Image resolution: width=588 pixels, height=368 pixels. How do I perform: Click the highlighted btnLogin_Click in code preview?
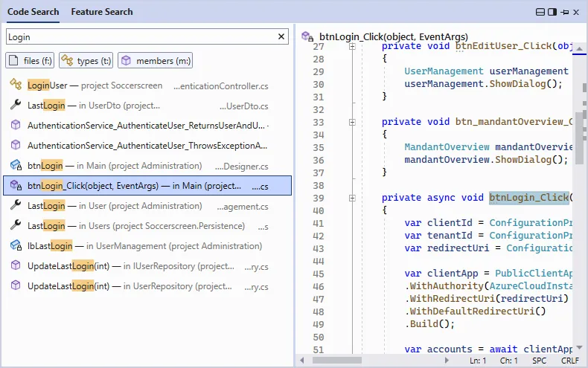[x=529, y=198]
